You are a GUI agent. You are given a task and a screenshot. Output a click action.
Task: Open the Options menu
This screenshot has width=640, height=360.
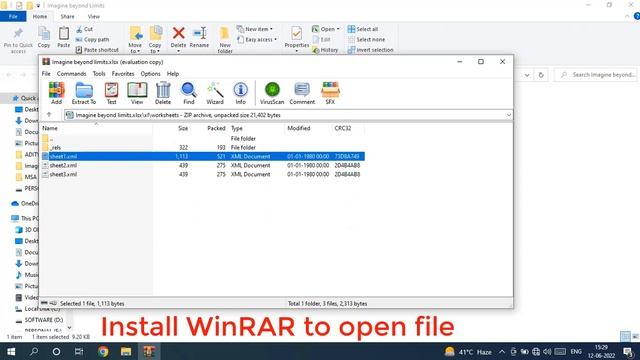coord(150,73)
